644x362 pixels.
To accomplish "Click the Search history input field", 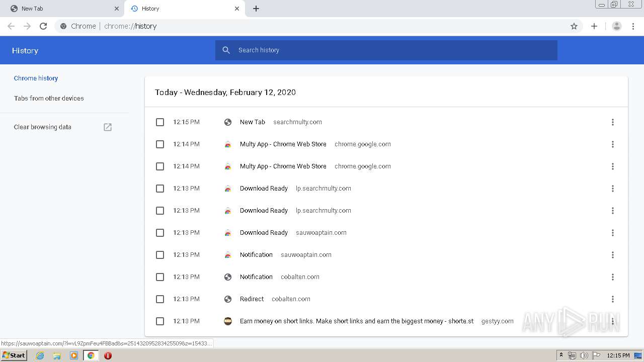I will [x=386, y=50].
